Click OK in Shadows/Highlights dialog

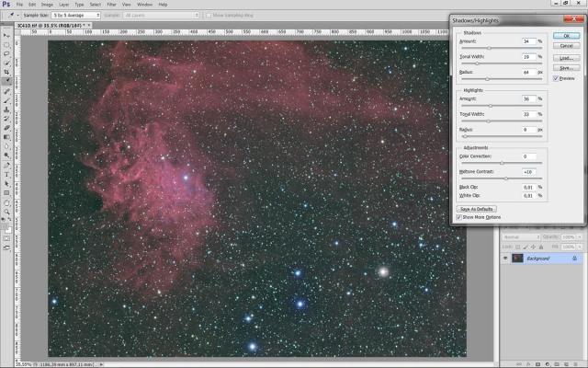point(566,36)
